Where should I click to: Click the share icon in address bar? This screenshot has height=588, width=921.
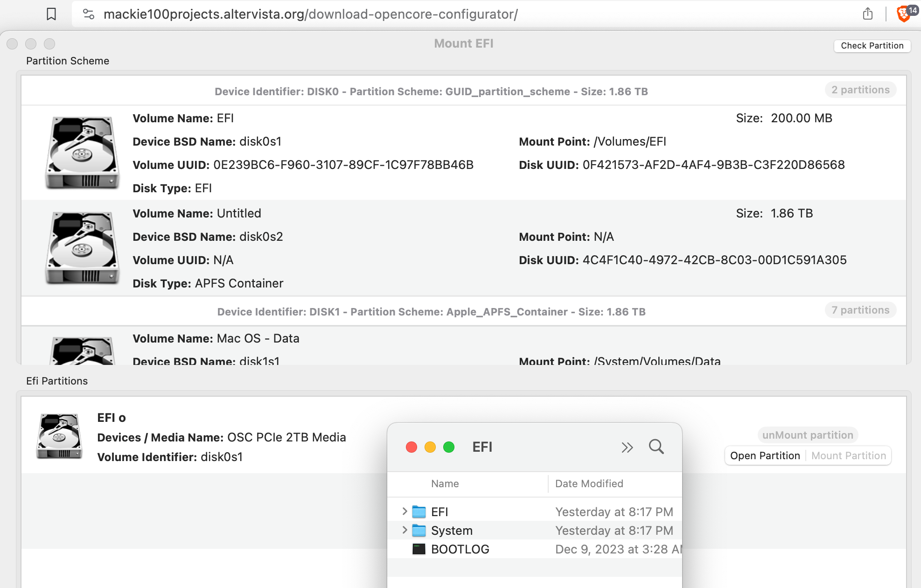867,14
